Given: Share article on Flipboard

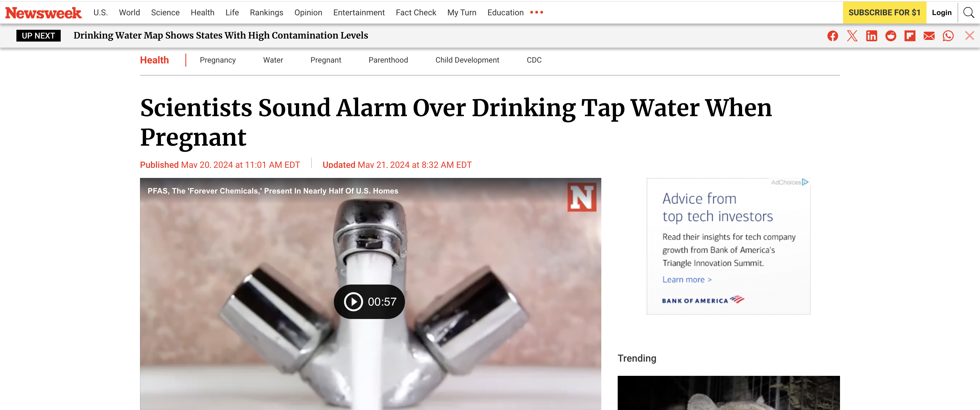Looking at the screenshot, I should pos(910,36).
